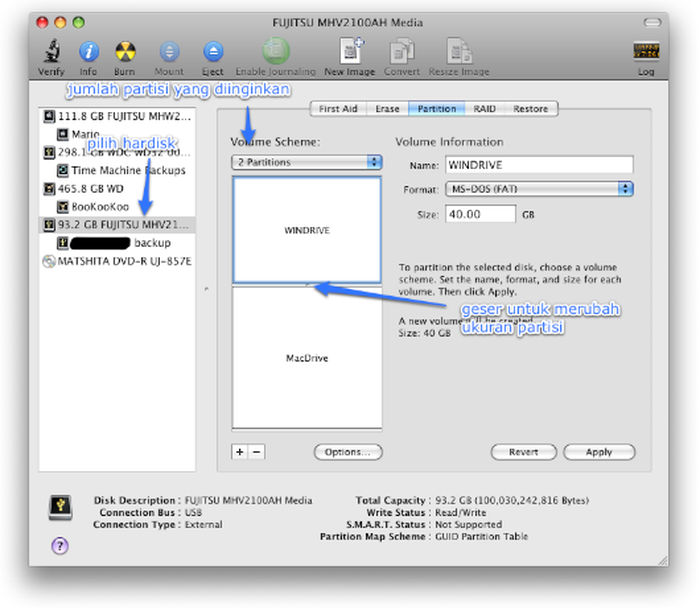Click the window resize grip corner
This screenshot has height=615, width=700.
point(663,561)
